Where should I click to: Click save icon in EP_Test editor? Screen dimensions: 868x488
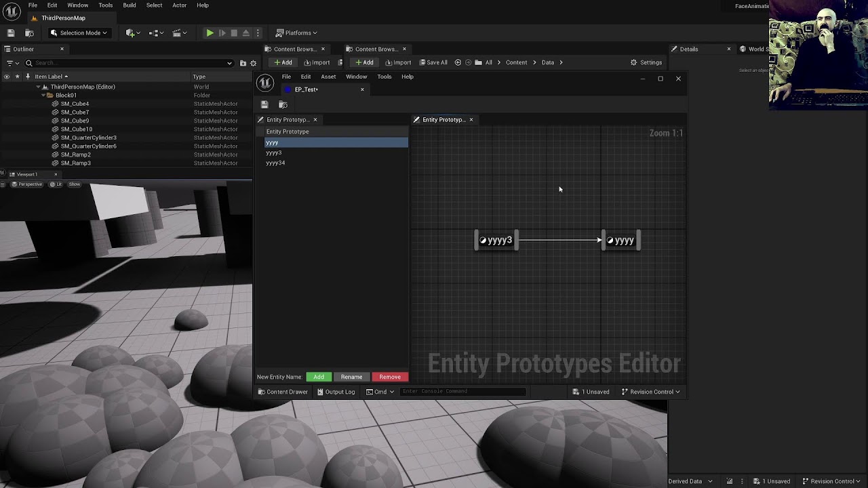click(x=264, y=104)
